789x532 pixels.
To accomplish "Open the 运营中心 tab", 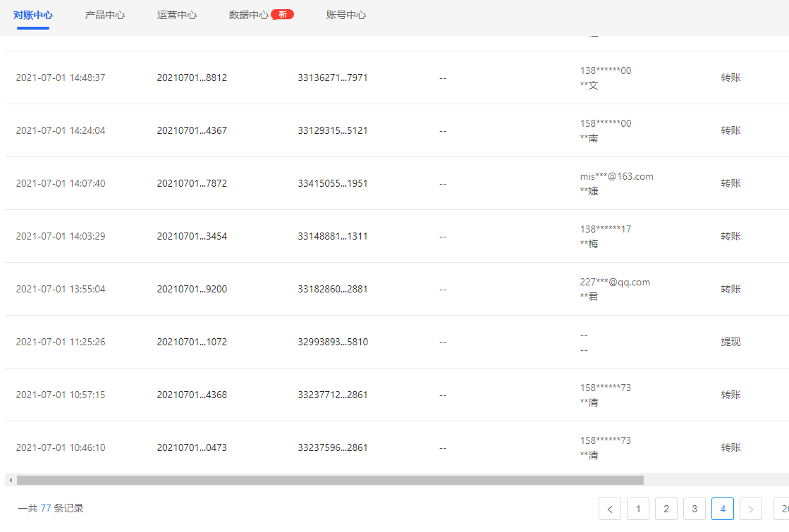I will (177, 15).
